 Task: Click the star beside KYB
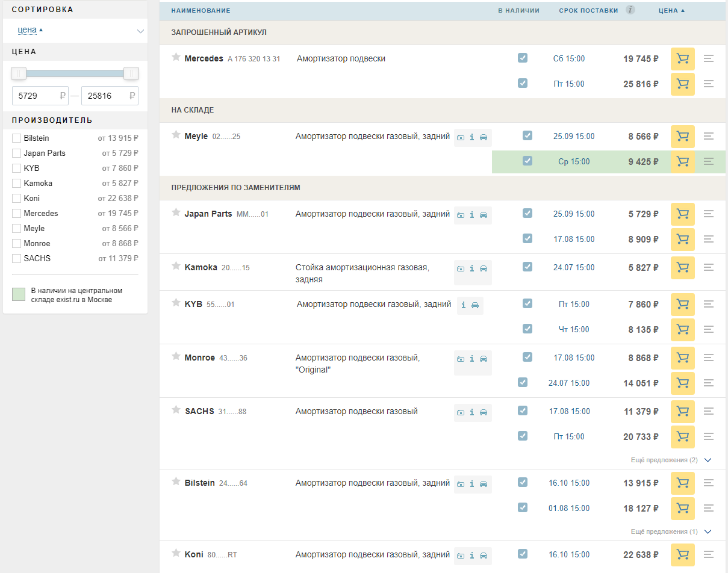pos(176,303)
